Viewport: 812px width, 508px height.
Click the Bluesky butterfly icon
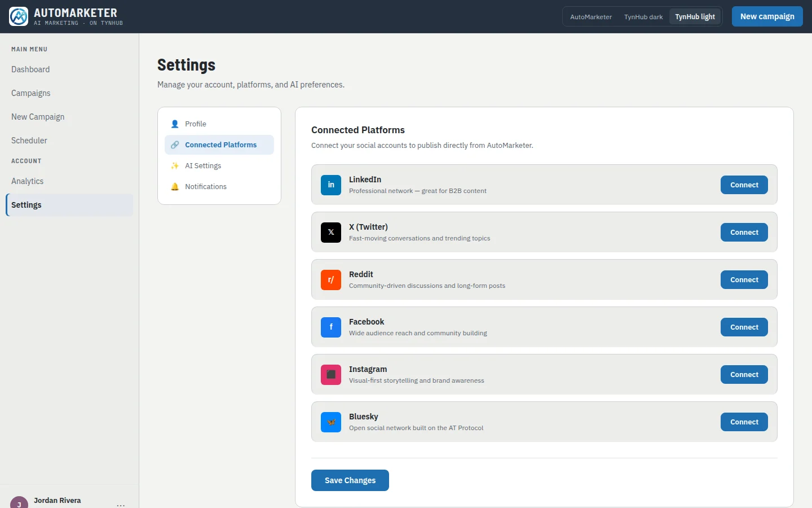tap(331, 422)
